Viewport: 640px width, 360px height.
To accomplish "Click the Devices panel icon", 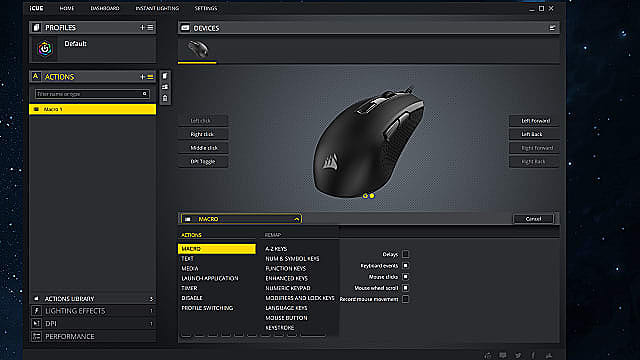I will point(185,28).
